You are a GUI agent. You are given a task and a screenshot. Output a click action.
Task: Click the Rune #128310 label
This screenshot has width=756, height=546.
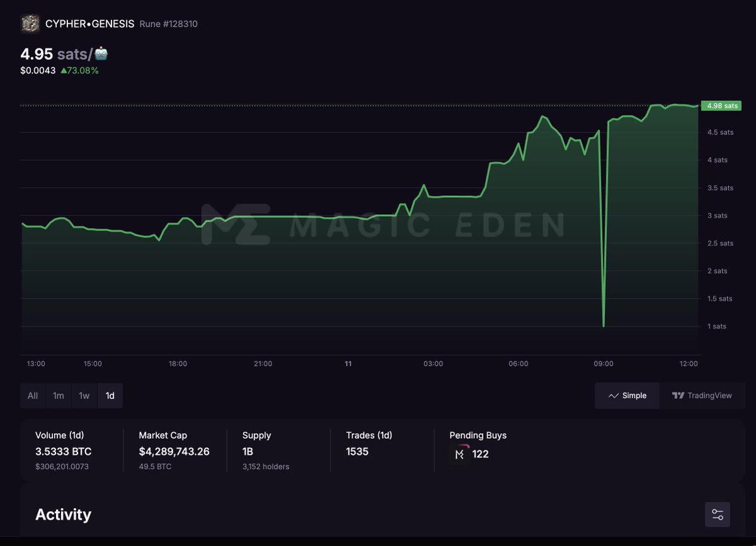pos(168,24)
